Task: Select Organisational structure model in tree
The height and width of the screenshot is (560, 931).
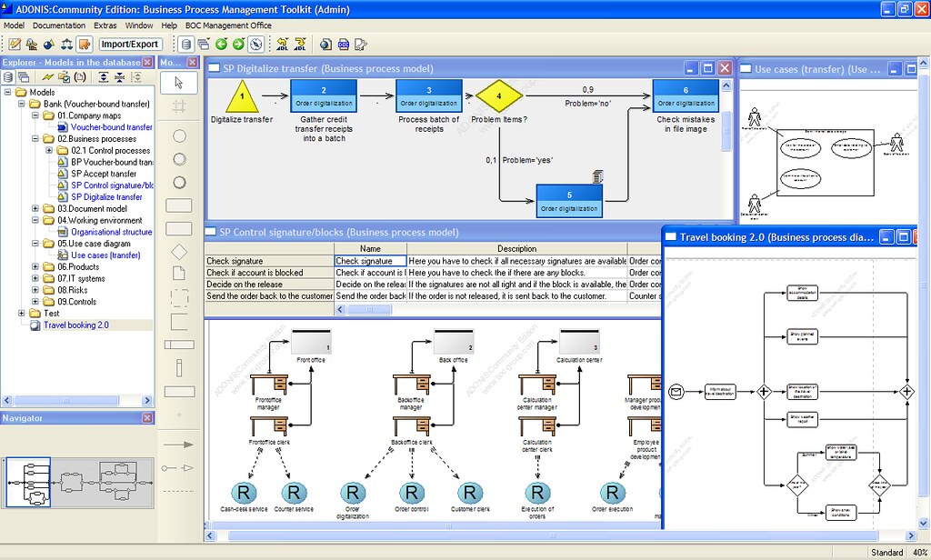Action: [112, 232]
